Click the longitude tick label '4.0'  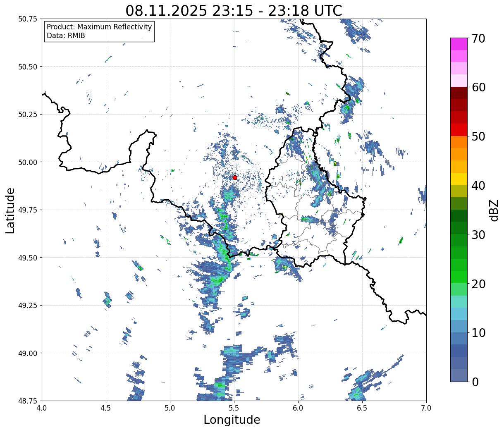42,408
